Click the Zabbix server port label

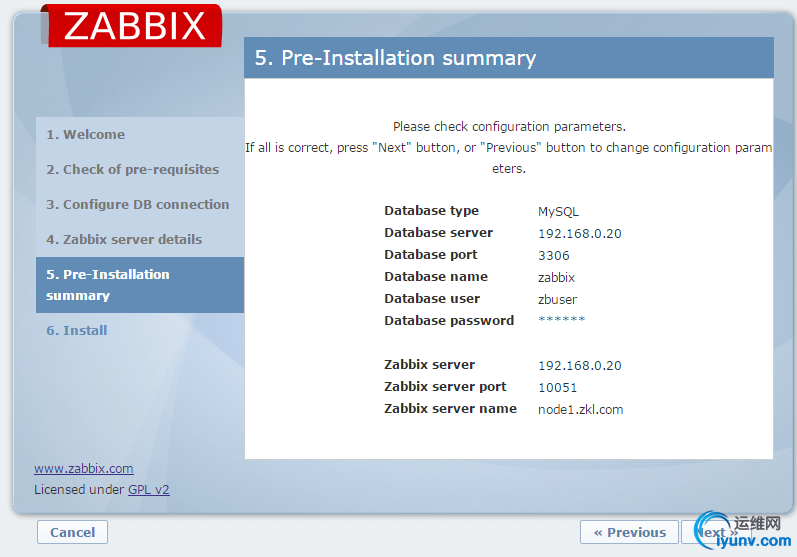coord(445,386)
